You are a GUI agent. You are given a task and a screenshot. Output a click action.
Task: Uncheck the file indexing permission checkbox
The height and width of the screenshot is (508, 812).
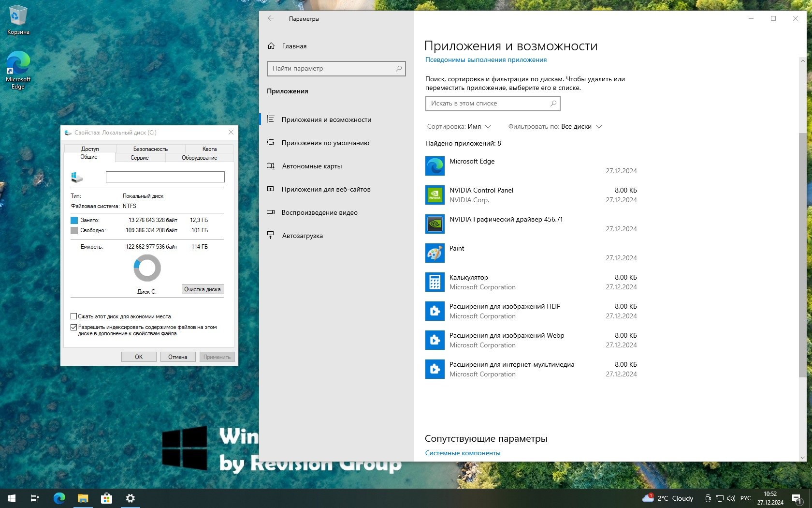pos(74,327)
